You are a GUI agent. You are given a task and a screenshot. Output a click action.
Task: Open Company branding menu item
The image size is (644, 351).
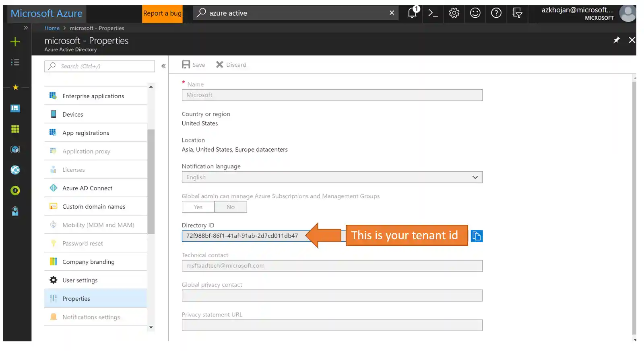pos(95,262)
